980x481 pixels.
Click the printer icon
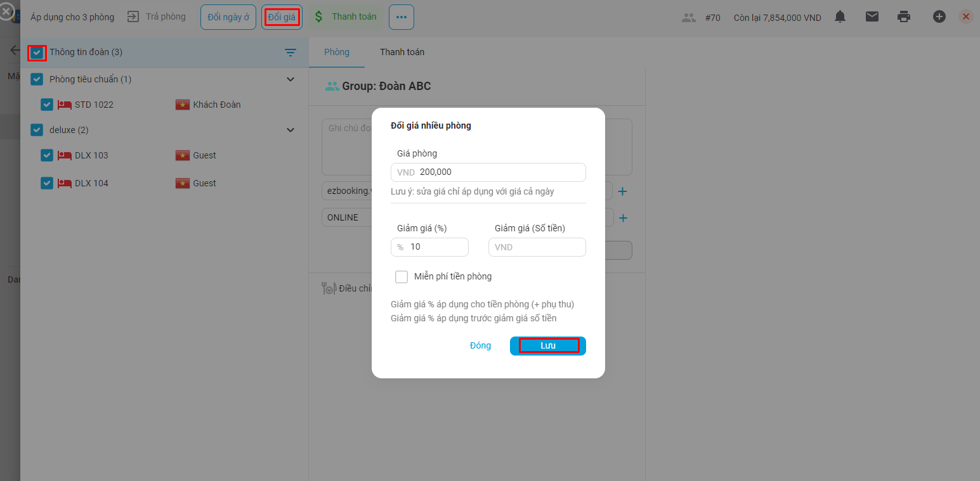904,17
